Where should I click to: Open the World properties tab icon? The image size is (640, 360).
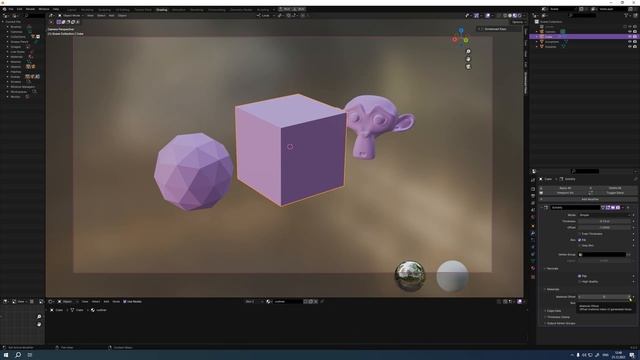coord(533,217)
